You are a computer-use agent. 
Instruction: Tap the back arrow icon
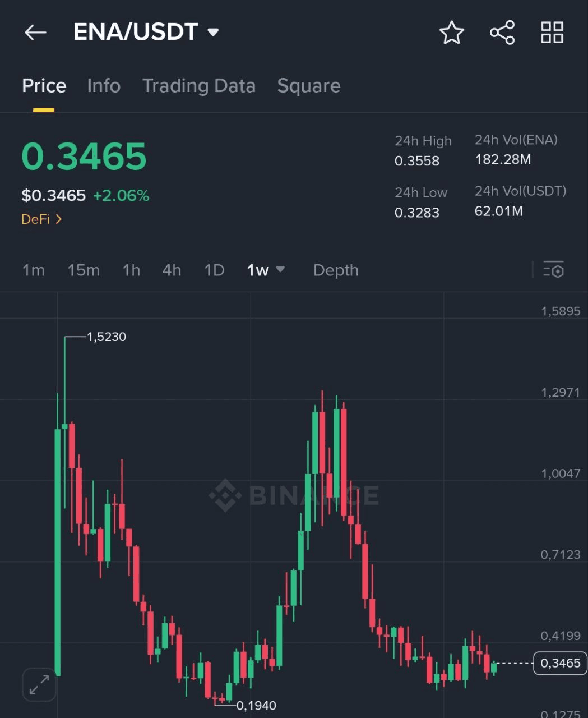(x=35, y=33)
